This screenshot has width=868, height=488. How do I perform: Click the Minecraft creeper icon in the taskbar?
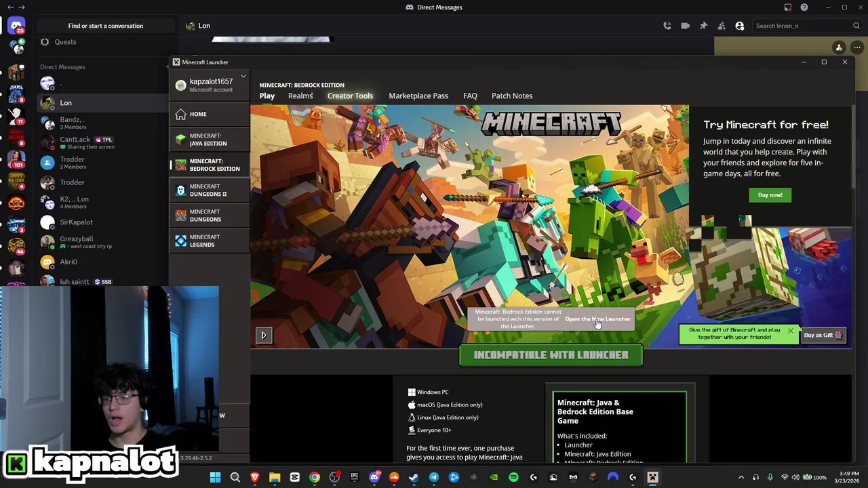pyautogui.click(x=652, y=477)
